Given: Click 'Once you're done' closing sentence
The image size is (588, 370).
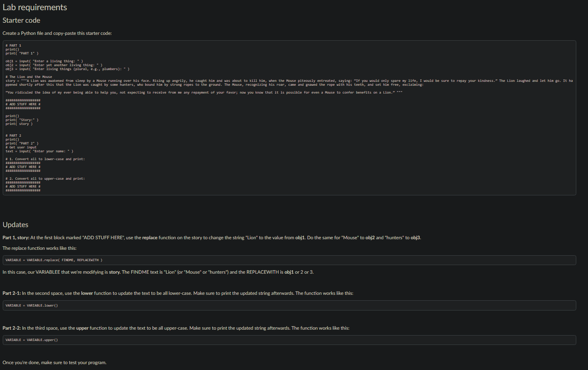Looking at the screenshot, I should point(54,363).
